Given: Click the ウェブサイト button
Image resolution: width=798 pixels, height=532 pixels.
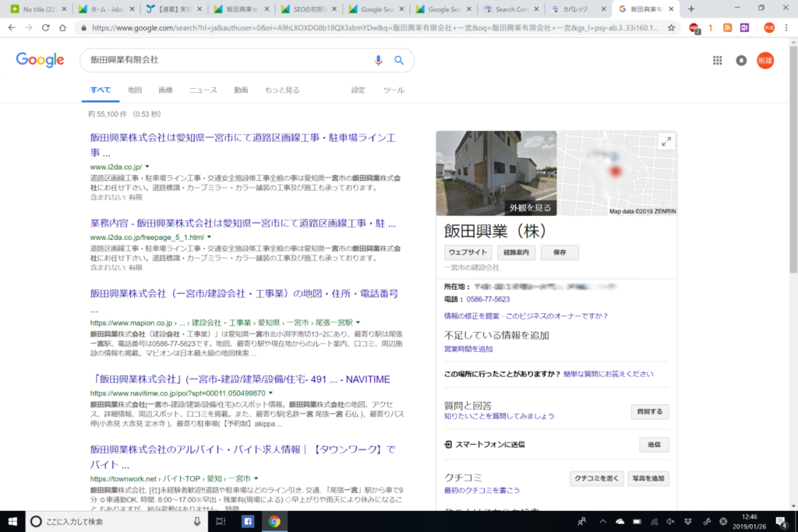Looking at the screenshot, I should [468, 252].
